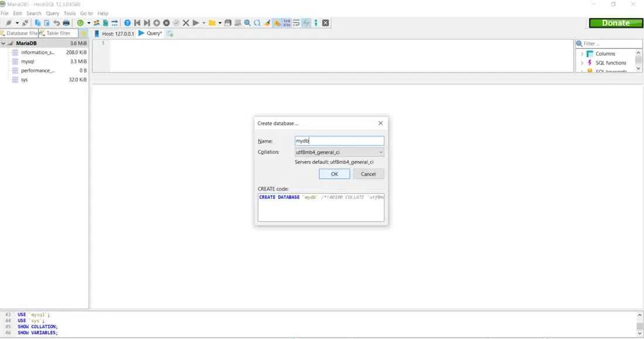The width and height of the screenshot is (644, 339).
Task: Click the favorites star icon
Action: pos(83,33)
